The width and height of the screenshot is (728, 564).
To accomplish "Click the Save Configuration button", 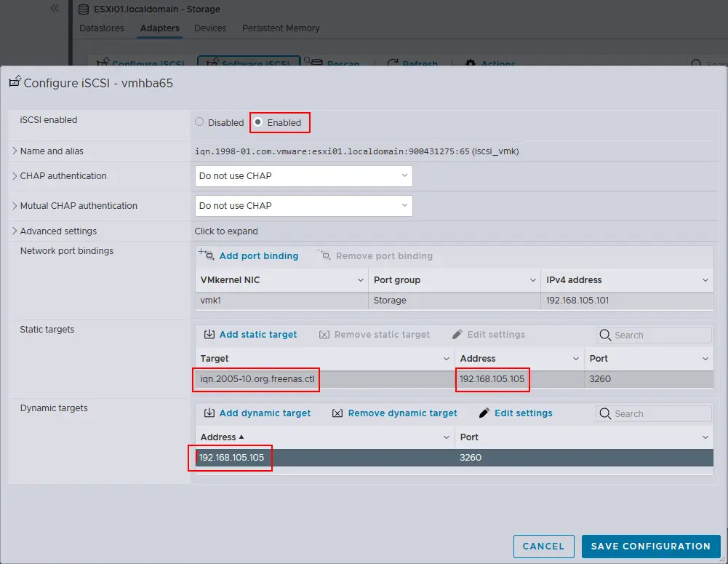I will pyautogui.click(x=651, y=546).
